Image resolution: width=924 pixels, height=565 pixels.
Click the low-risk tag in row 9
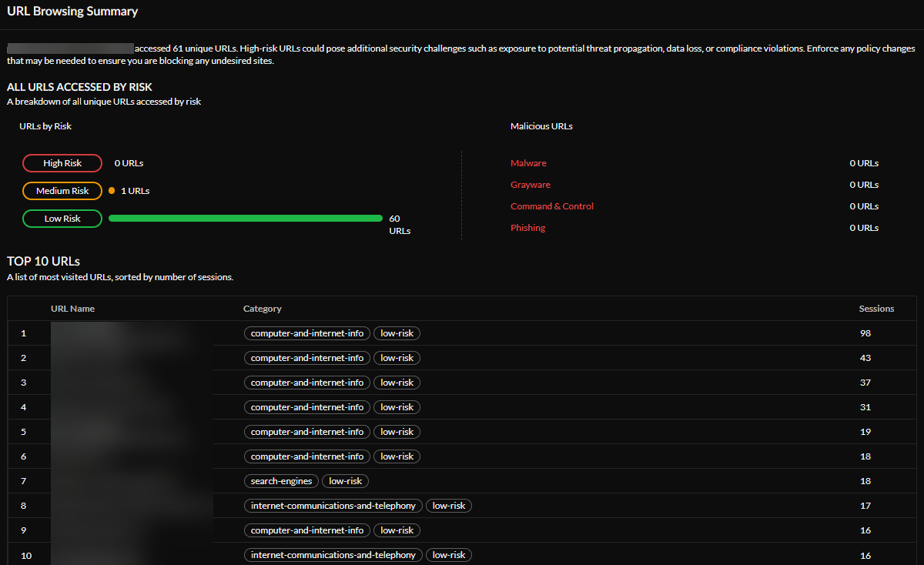coord(397,530)
